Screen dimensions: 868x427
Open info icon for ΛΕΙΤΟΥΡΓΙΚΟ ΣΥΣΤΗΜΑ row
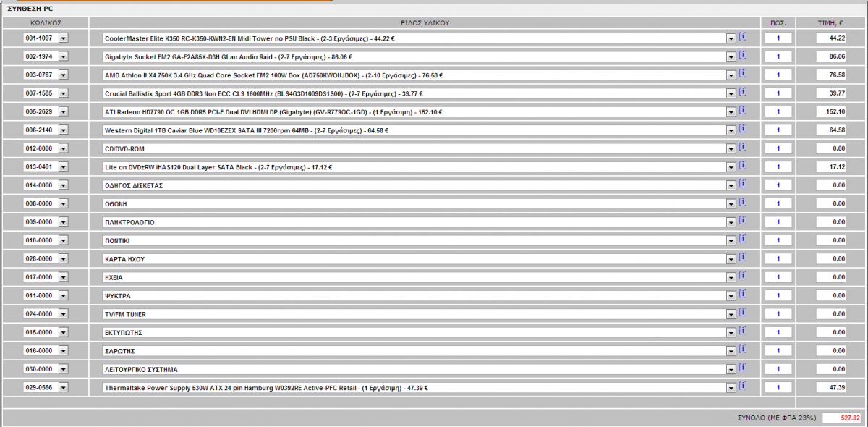point(742,368)
